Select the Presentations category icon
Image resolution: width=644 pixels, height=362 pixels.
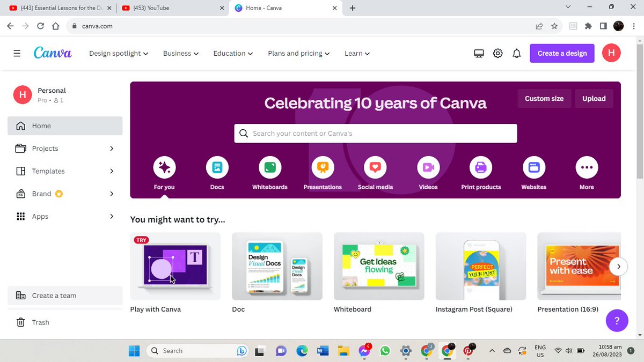pyautogui.click(x=323, y=167)
